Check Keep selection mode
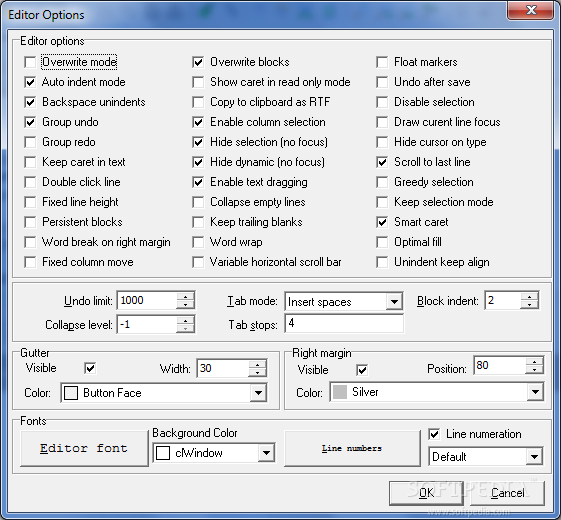 [x=382, y=203]
